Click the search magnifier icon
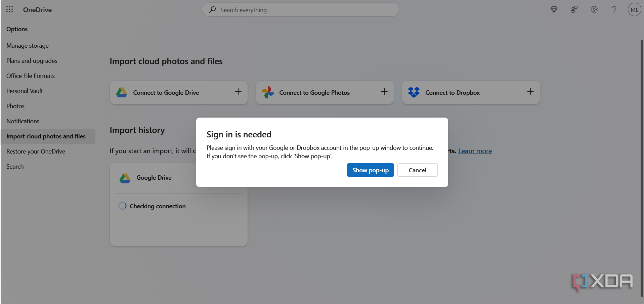Viewport: 644px width, 304px height. click(212, 10)
